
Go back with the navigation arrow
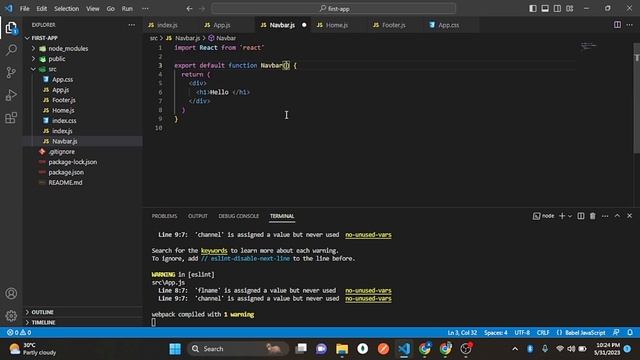[x=189, y=9]
